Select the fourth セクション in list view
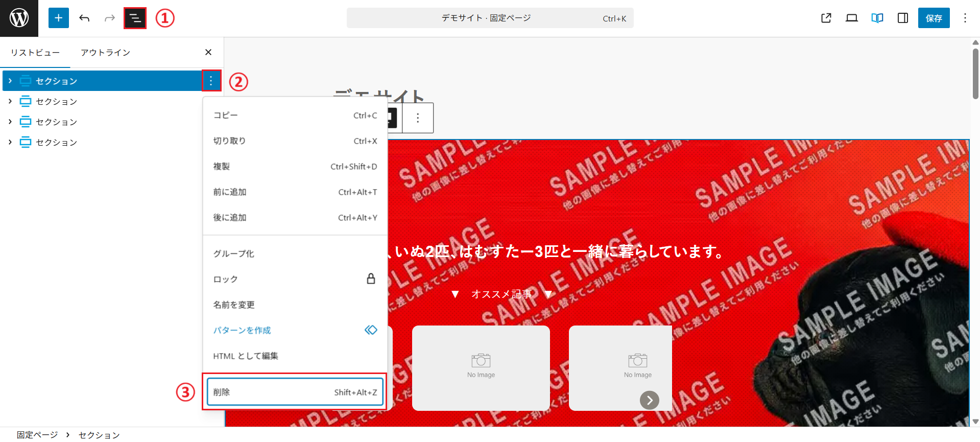The image size is (980, 442). point(56,143)
